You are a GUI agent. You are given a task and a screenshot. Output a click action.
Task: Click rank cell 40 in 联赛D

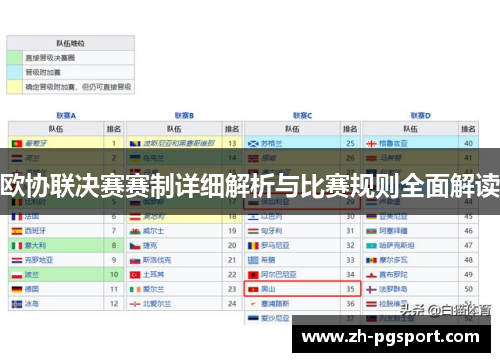point(468,144)
